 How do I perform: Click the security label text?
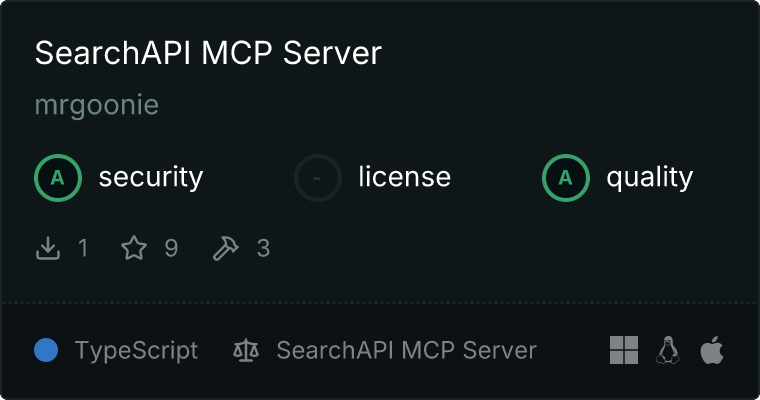tap(151, 177)
